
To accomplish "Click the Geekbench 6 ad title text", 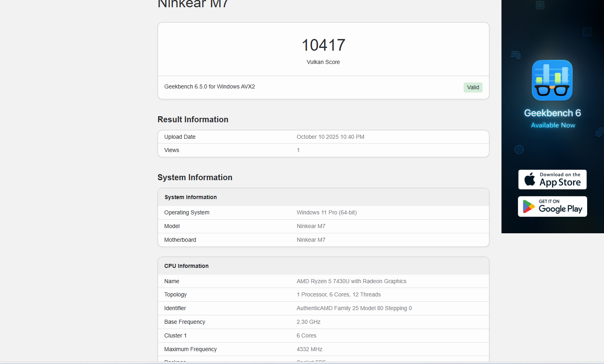I will [552, 113].
